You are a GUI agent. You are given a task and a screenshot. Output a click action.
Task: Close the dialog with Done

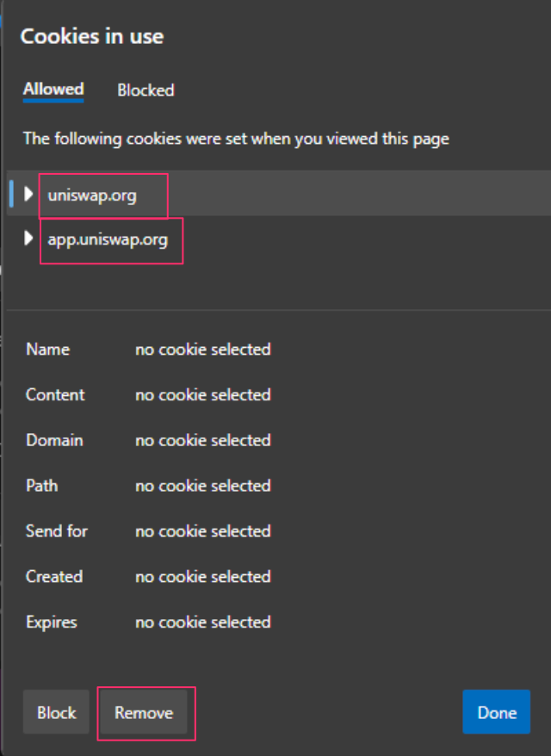pos(497,712)
